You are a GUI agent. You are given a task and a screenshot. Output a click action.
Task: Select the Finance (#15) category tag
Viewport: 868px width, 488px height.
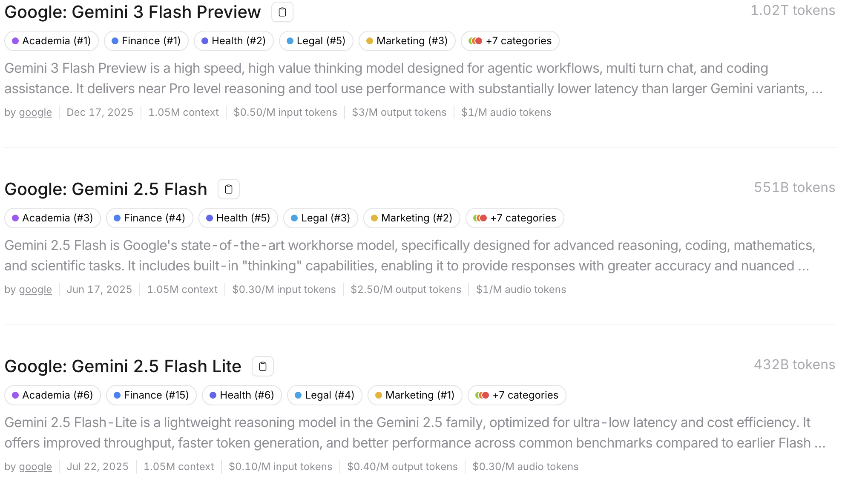click(151, 395)
